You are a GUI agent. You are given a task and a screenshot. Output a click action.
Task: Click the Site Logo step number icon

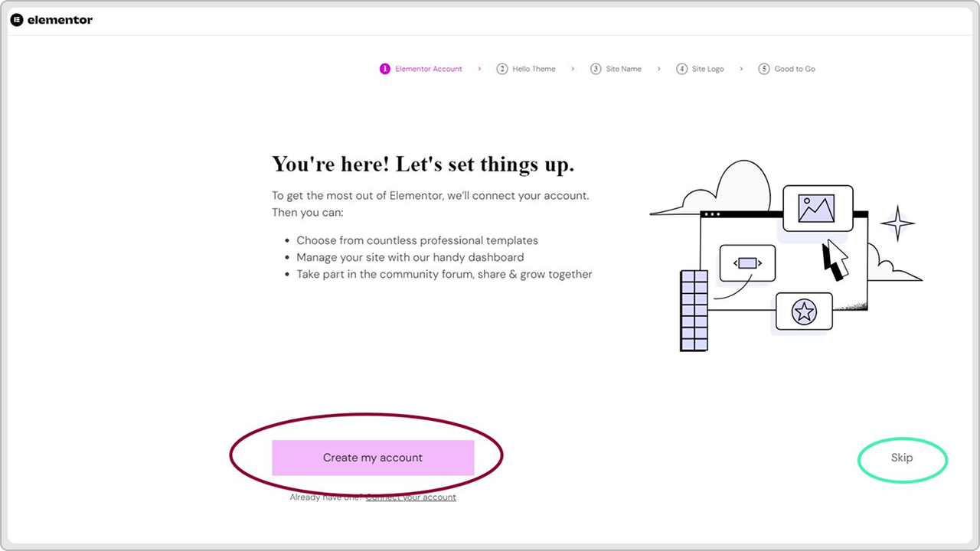point(682,68)
